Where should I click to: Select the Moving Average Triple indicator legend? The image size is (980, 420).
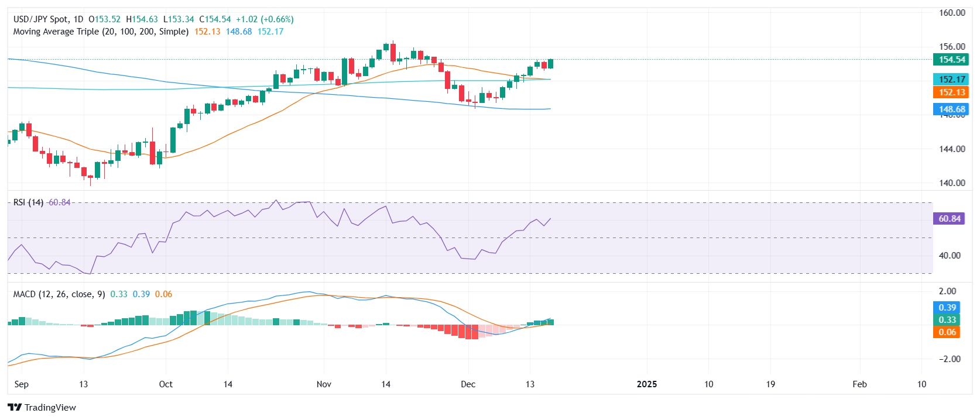point(101,32)
